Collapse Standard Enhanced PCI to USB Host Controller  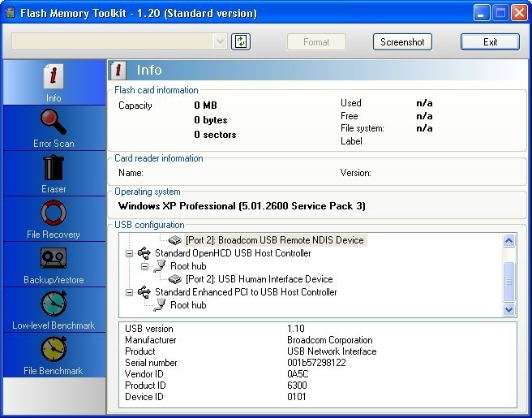pos(129,292)
